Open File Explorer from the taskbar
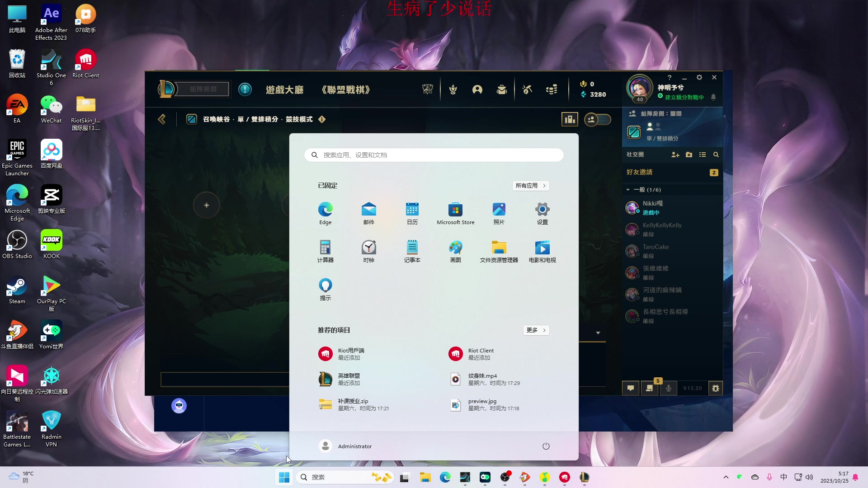The height and width of the screenshot is (488, 868). pos(425,477)
